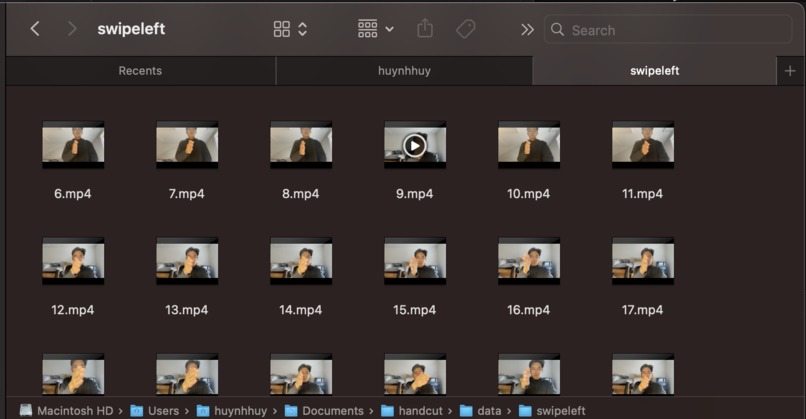Image resolution: width=806 pixels, height=419 pixels.
Task: Select the 17.mp4 video thumbnail
Action: (x=643, y=261)
